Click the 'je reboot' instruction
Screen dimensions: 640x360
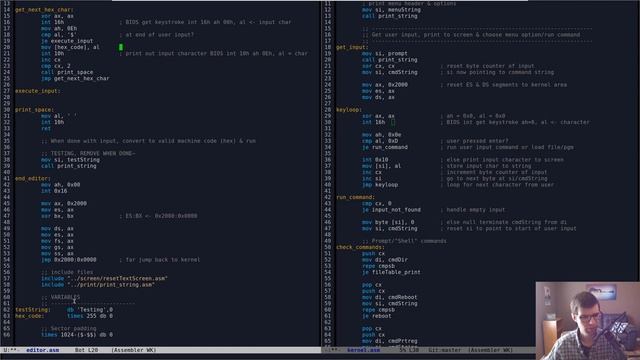pos(376,316)
